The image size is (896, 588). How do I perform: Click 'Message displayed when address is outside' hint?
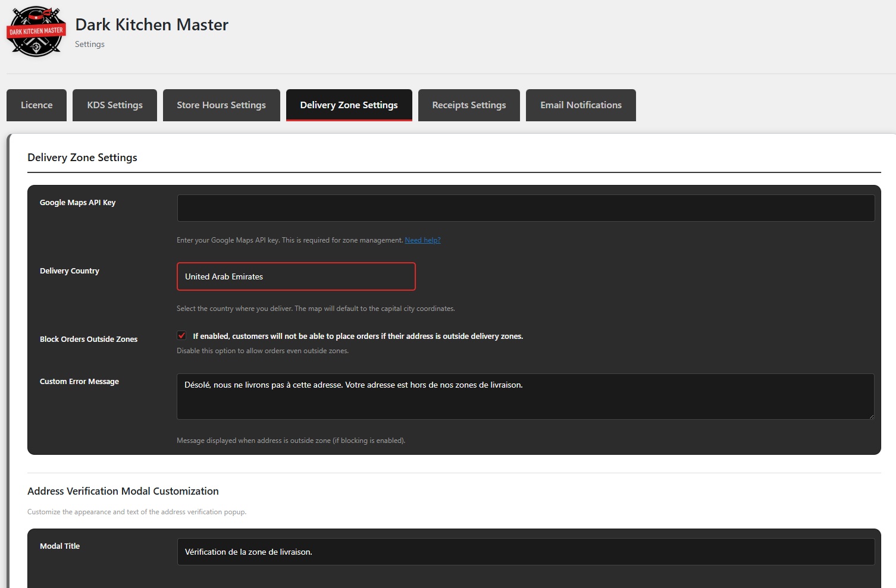click(291, 441)
